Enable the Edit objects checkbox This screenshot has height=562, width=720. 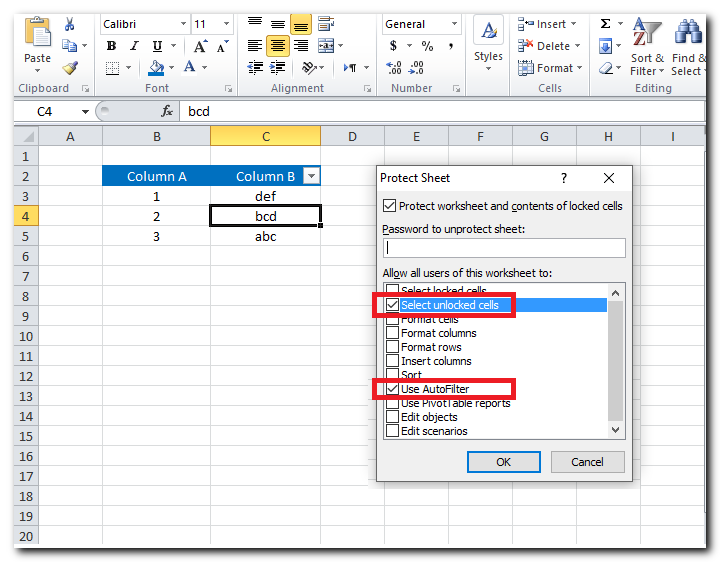click(393, 417)
